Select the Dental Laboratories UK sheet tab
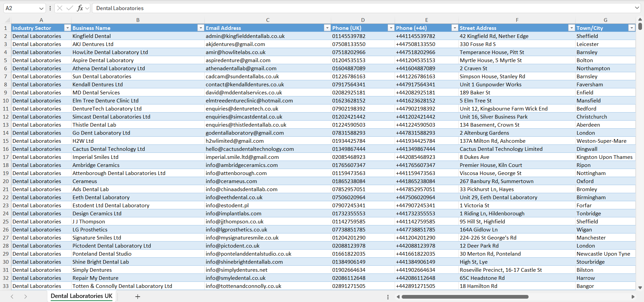The width and height of the screenshot is (644, 302). [x=82, y=296]
